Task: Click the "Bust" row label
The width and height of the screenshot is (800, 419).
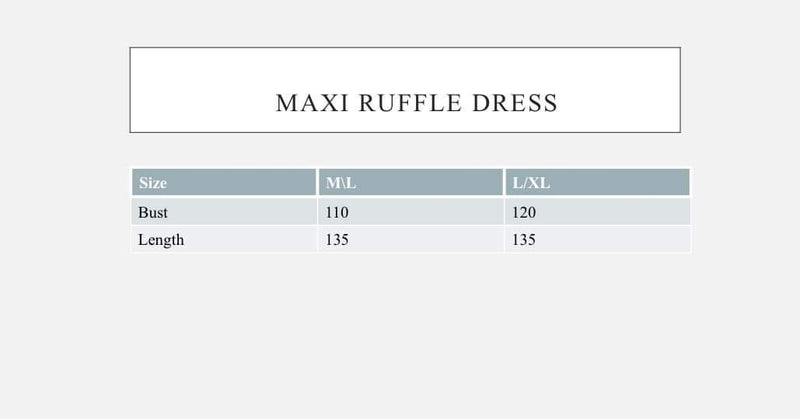Action: pyautogui.click(x=153, y=212)
